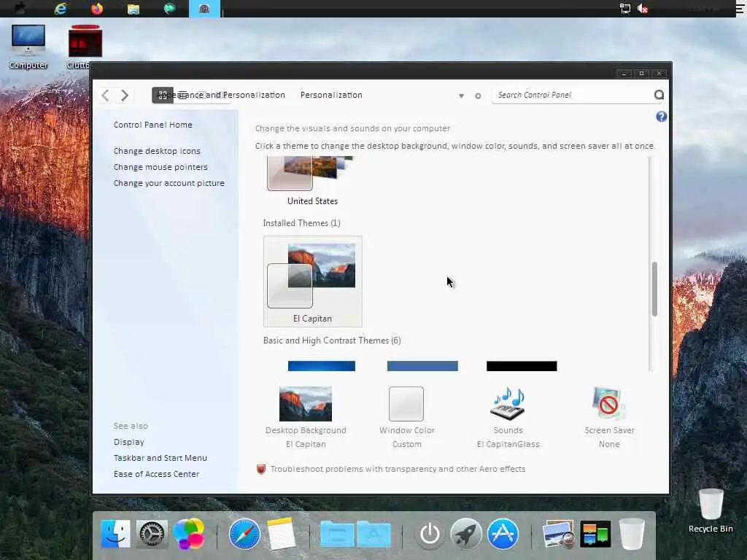Open Mission Control icon in dock

[595, 534]
